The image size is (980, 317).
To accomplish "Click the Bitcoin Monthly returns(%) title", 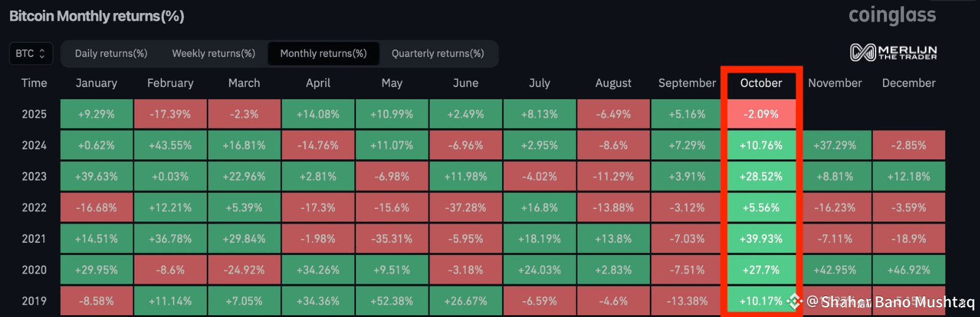I will 96,16.
